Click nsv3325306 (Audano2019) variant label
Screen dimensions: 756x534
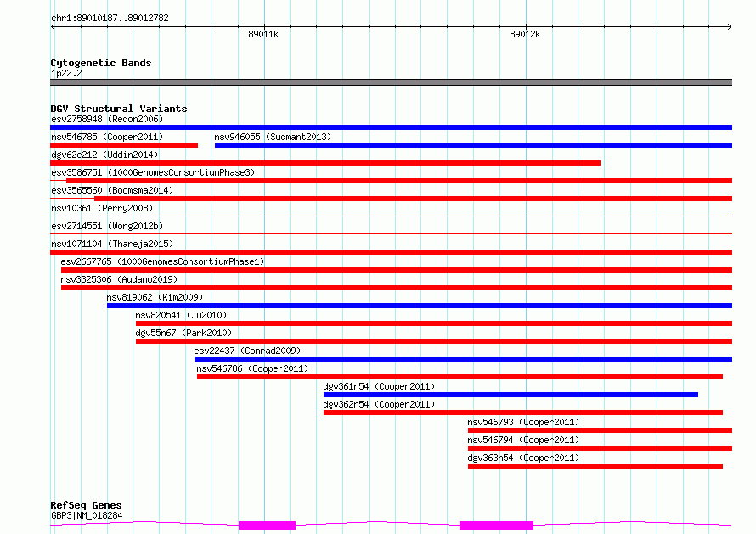[x=119, y=279]
